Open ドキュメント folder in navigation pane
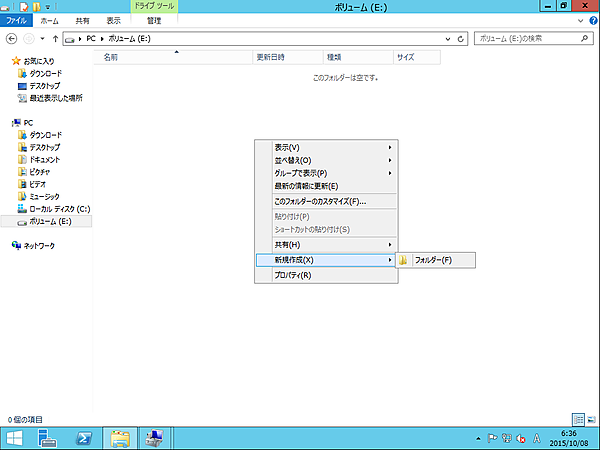 [x=39, y=160]
